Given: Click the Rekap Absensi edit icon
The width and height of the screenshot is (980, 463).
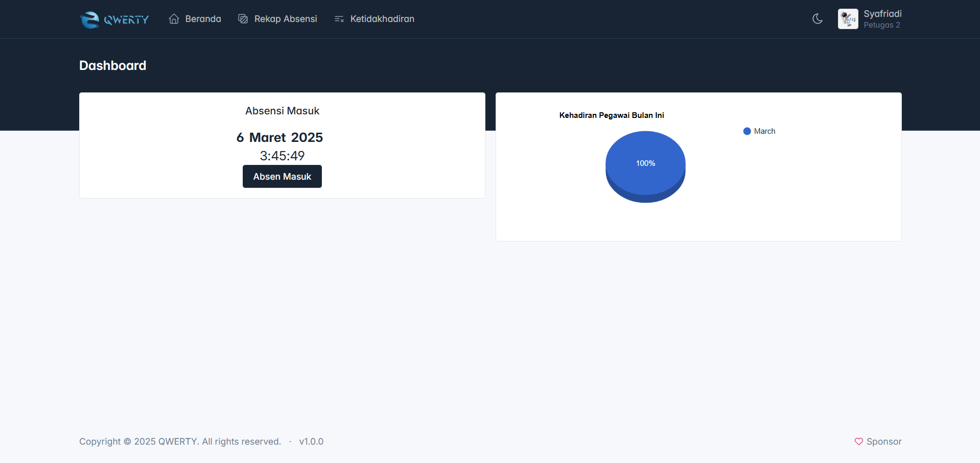Looking at the screenshot, I should [x=243, y=19].
